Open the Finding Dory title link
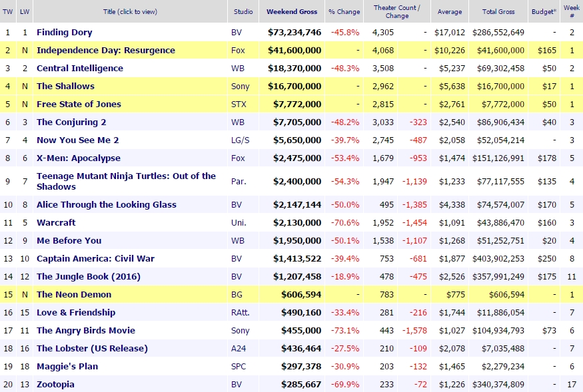583x392 pixels. pos(65,33)
